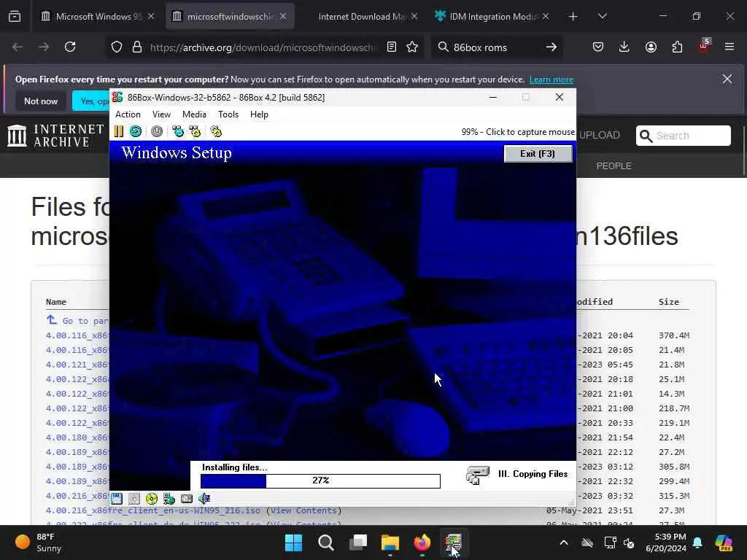Submit search with arrow in search box
This screenshot has width=747, height=560.
(551, 47)
